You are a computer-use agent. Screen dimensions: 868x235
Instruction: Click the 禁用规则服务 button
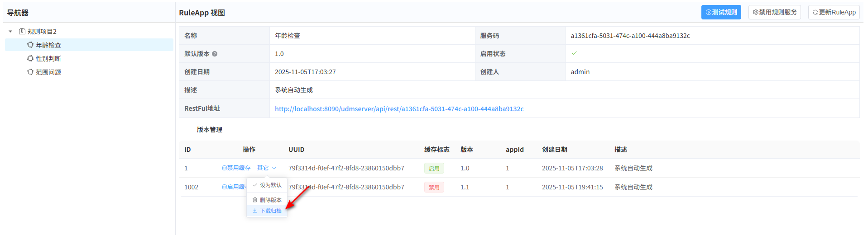tap(774, 12)
